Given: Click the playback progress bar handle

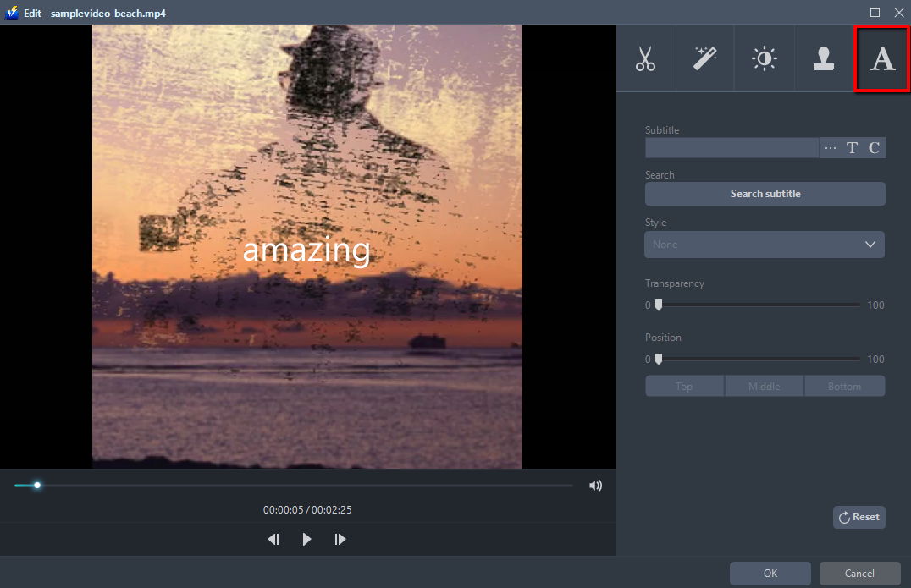Looking at the screenshot, I should 36,486.
